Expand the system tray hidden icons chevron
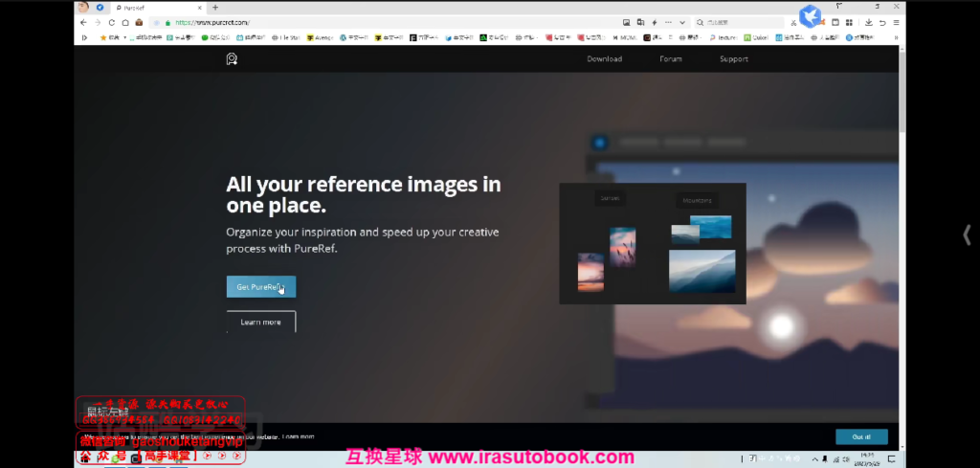 coord(814,459)
